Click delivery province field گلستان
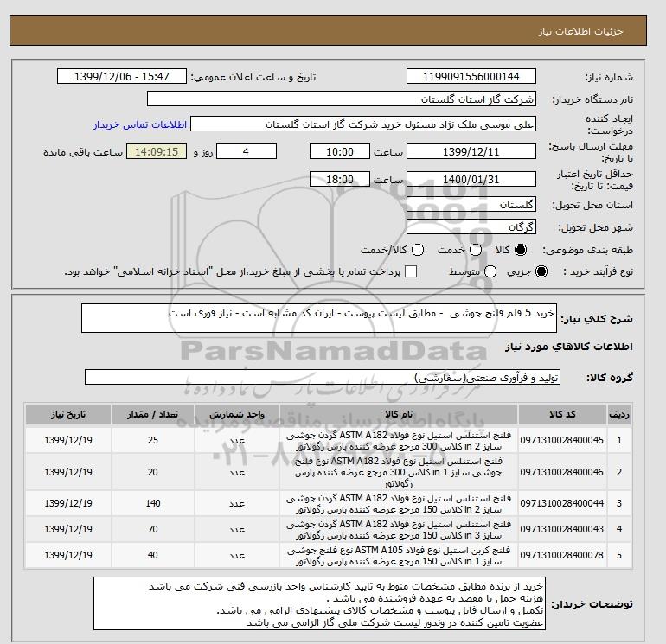 [471, 205]
